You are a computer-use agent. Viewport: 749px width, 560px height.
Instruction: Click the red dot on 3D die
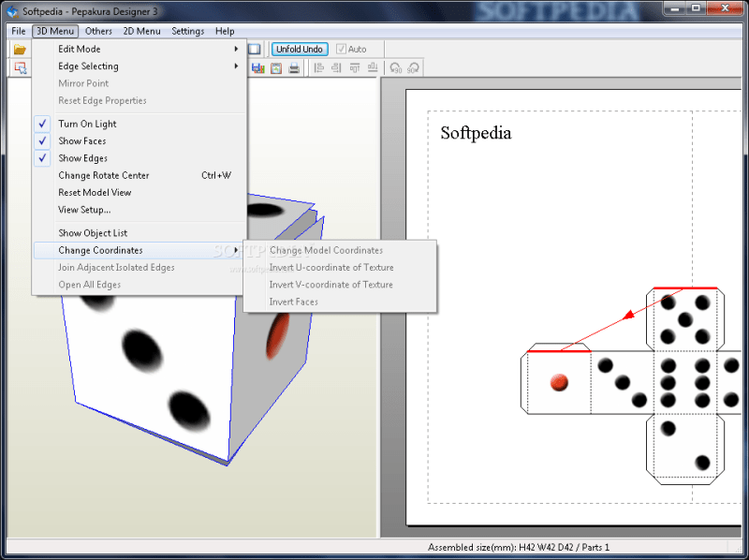[277, 335]
